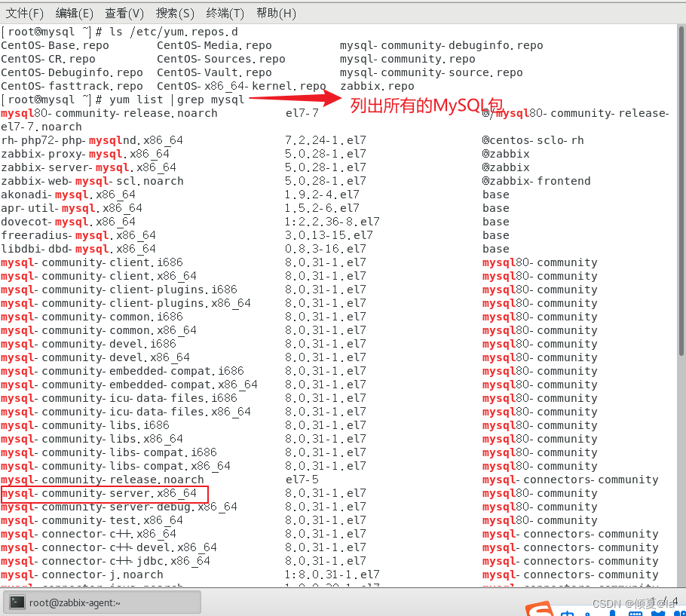Click the mysql-connector-c++-jdbc.x86_64 package name
This screenshot has width=686, height=616.
pyautogui.click(x=106, y=561)
